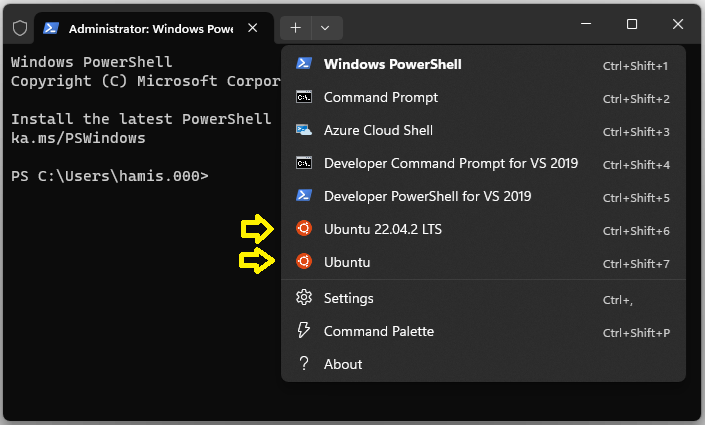Maximize the Terminal window
705x425 pixels.
point(632,24)
